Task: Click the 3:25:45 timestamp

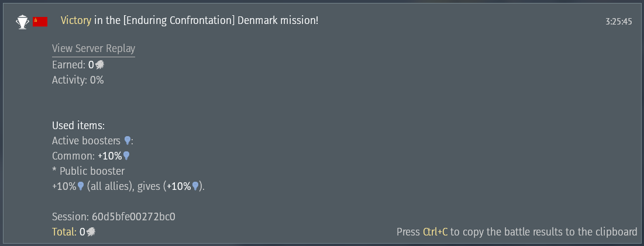Action: 619,22
